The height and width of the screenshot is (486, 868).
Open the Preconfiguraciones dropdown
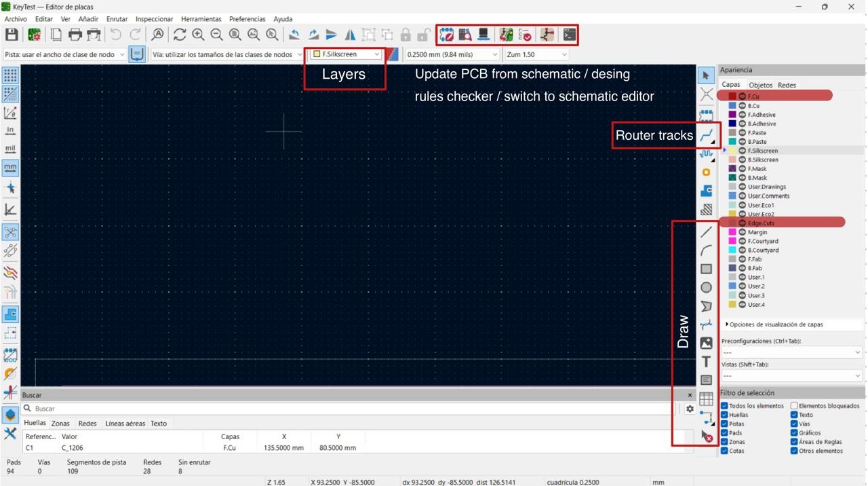pos(791,352)
